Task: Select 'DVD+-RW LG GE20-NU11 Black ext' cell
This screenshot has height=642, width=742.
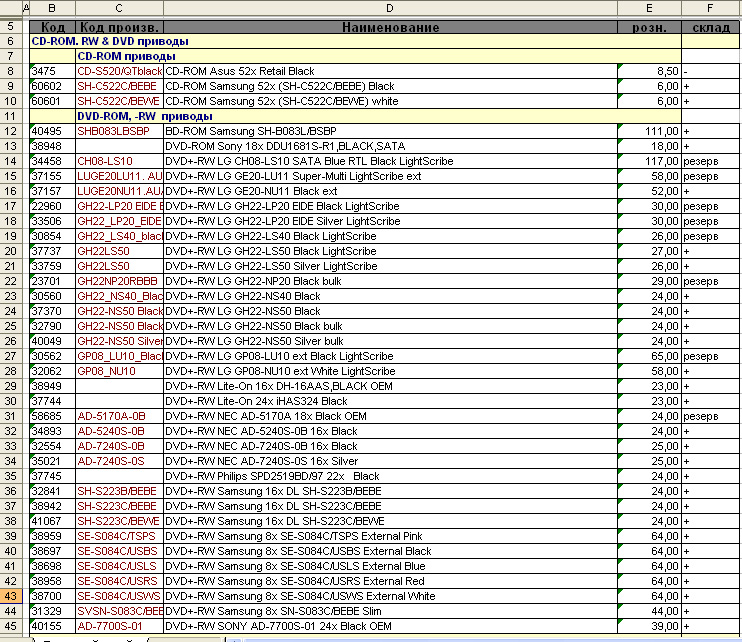Action: pyautogui.click(x=390, y=191)
